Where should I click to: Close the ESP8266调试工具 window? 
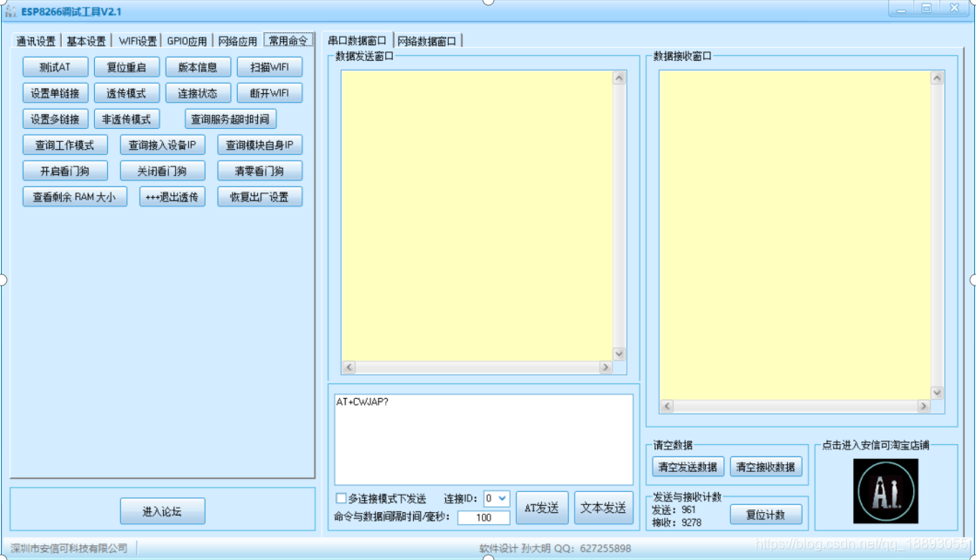pyautogui.click(x=955, y=9)
